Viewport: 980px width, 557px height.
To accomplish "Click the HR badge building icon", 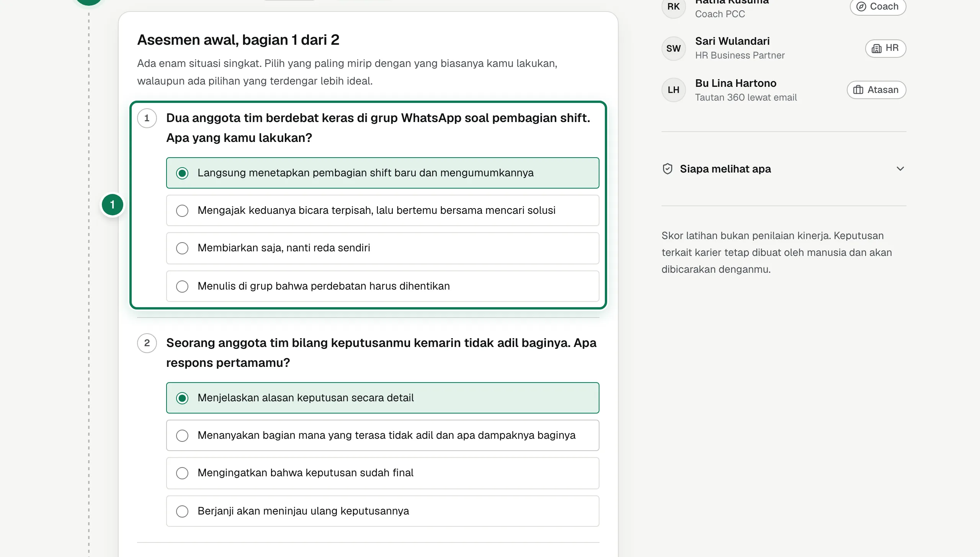I will click(876, 48).
